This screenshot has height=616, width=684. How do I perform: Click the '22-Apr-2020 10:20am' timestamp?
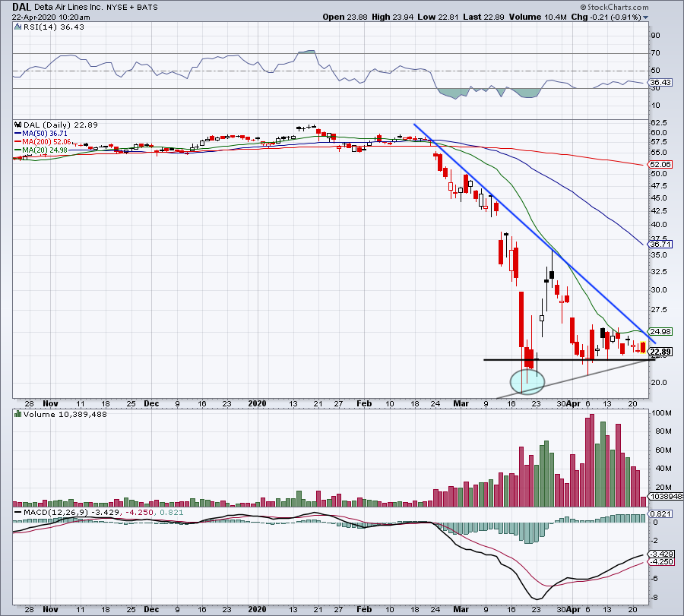[51, 17]
